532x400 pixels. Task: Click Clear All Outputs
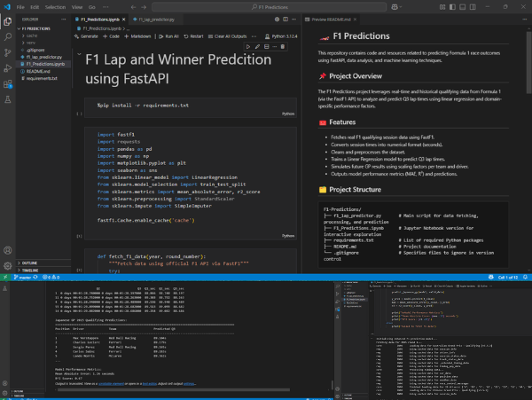[x=227, y=36]
